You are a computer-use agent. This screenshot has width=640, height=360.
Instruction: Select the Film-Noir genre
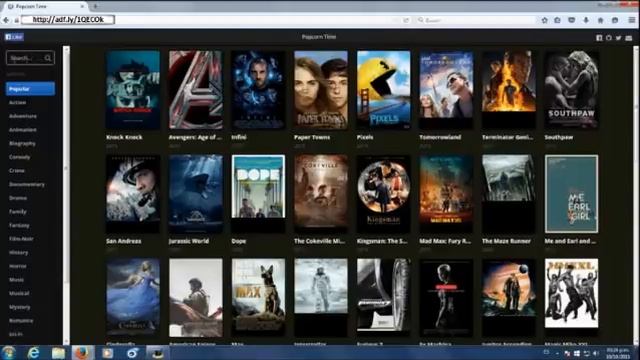(21, 239)
